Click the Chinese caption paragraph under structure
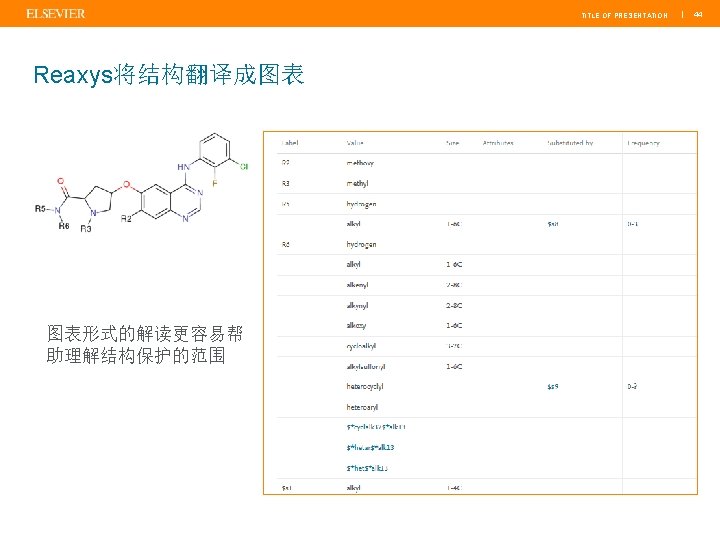 coord(145,344)
